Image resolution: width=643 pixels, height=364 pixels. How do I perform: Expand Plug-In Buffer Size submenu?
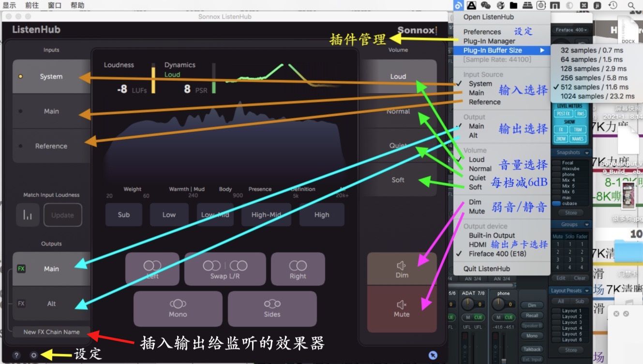click(x=502, y=50)
